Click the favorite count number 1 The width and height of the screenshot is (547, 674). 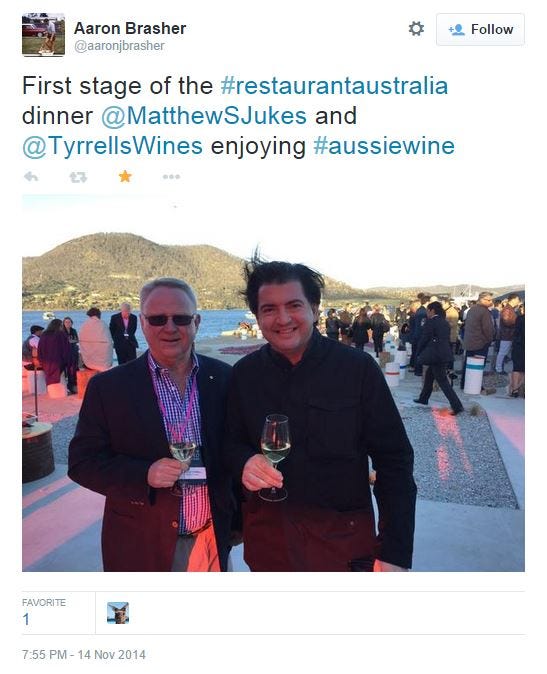coord(26,619)
